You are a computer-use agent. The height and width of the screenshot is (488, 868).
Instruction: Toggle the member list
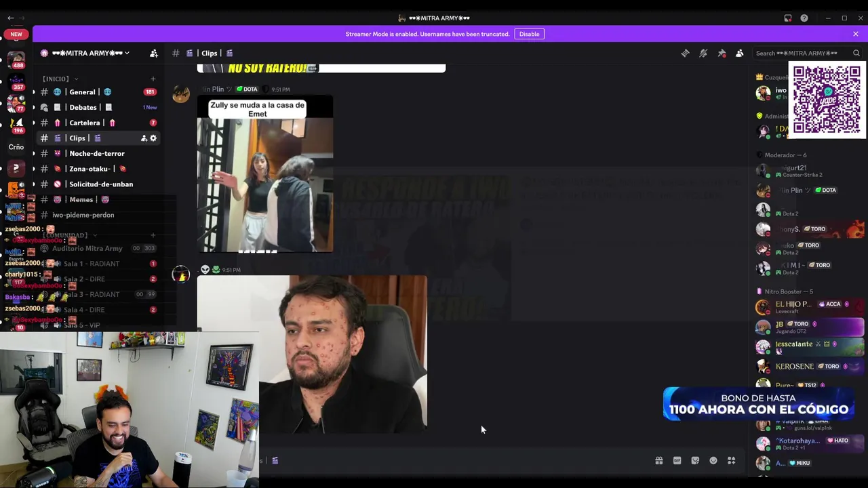pos(740,53)
